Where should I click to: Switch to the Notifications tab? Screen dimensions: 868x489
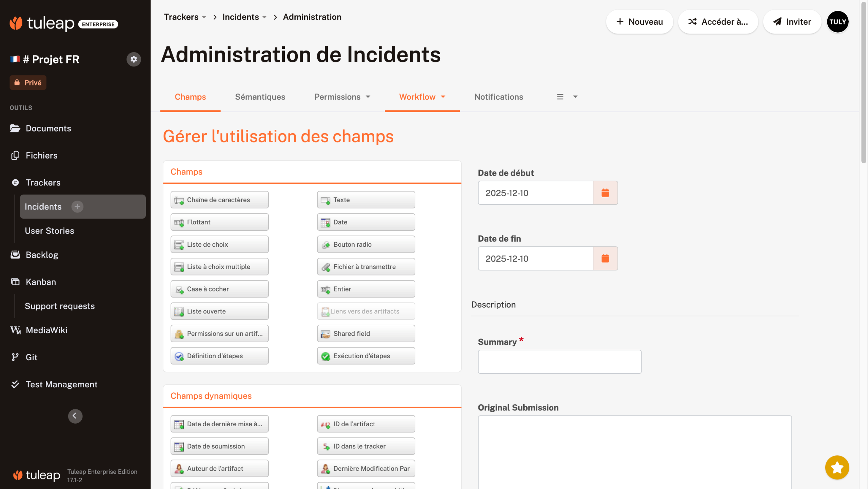click(498, 97)
